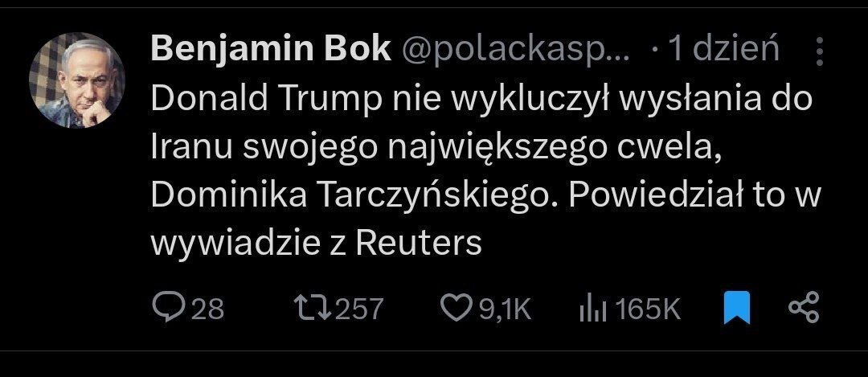868x377 pixels.
Task: Click the reply count 28
Action: 208,309
